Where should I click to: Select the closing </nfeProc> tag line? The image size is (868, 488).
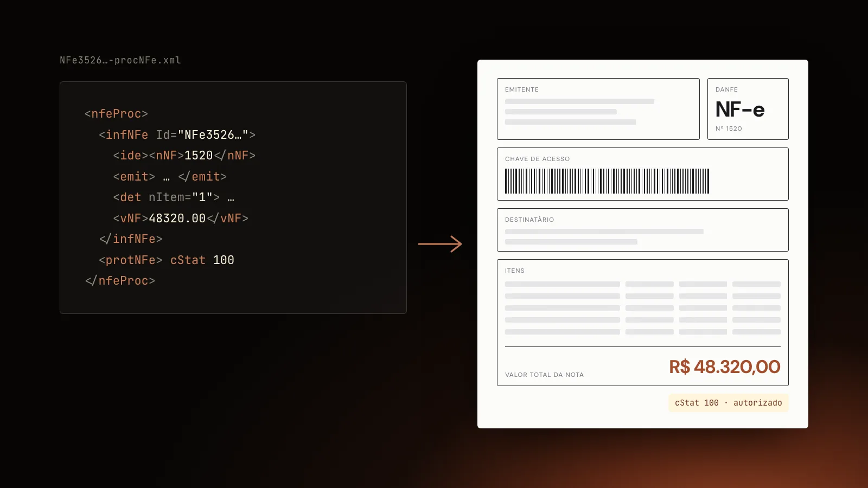pos(120,281)
